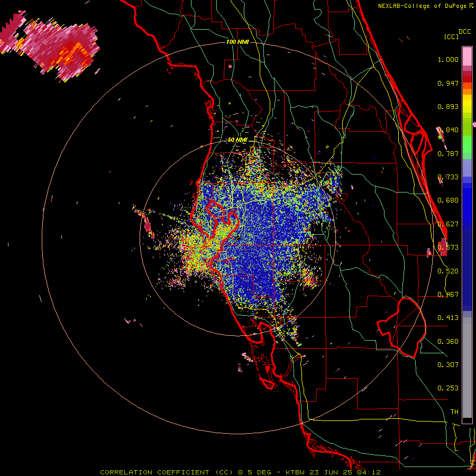
Task: Click the DCC legend heading
Action: (x=464, y=32)
